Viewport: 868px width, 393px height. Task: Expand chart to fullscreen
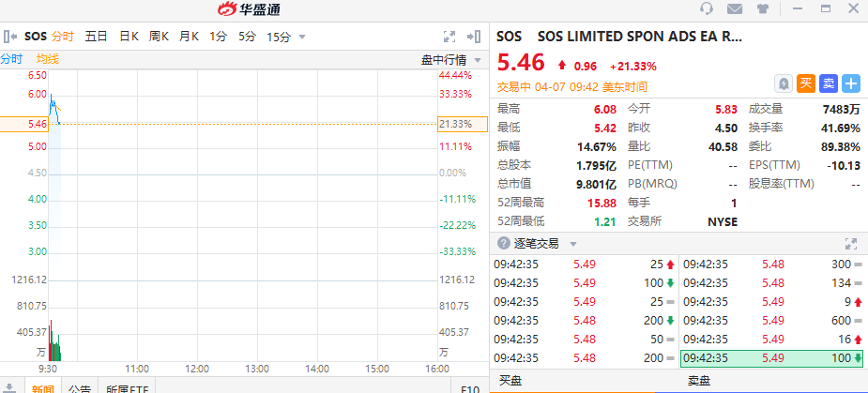click(449, 37)
